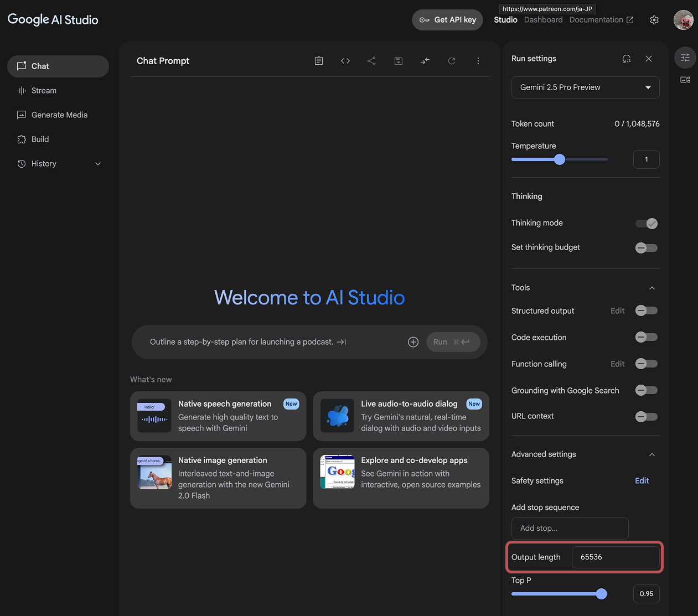Open the Gemini 2.5 Pro Preview model dropdown
Image resolution: width=698 pixels, height=616 pixels.
(586, 87)
